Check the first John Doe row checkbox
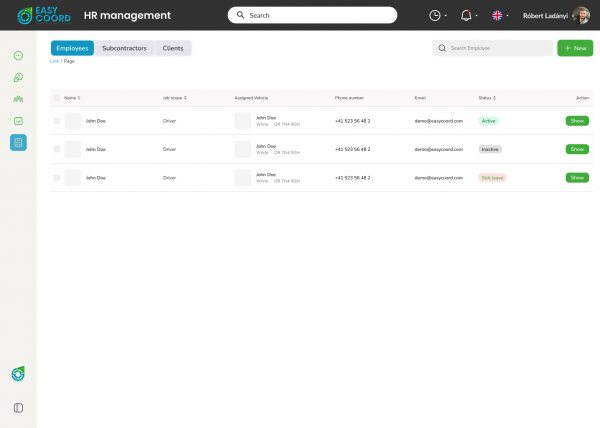This screenshot has height=428, width=600. pyautogui.click(x=57, y=121)
